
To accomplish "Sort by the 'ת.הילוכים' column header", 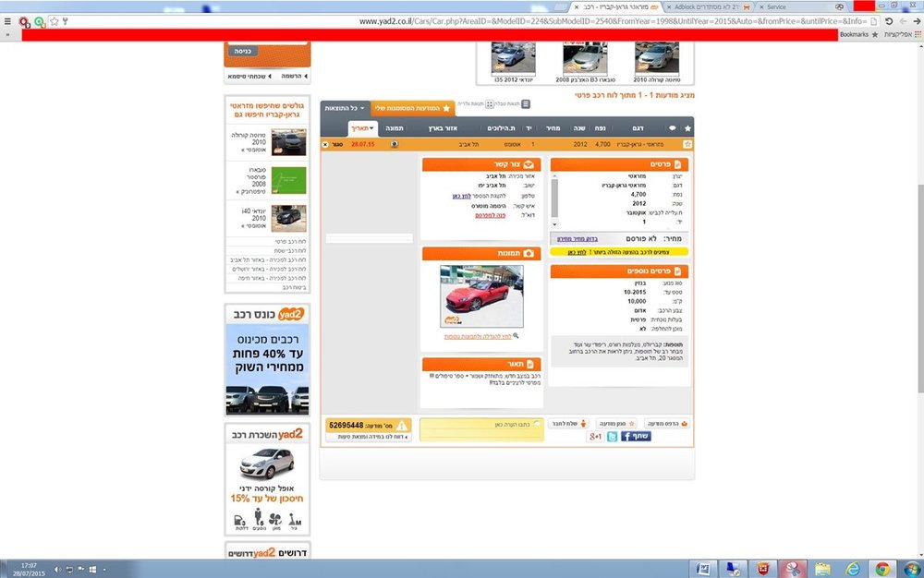I will click(501, 128).
